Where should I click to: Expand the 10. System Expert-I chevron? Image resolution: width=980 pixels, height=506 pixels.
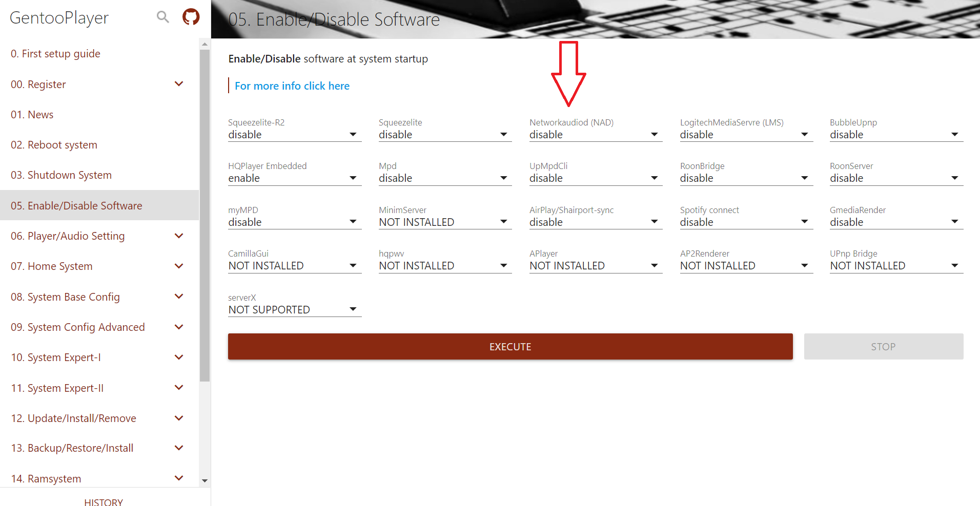pos(179,357)
